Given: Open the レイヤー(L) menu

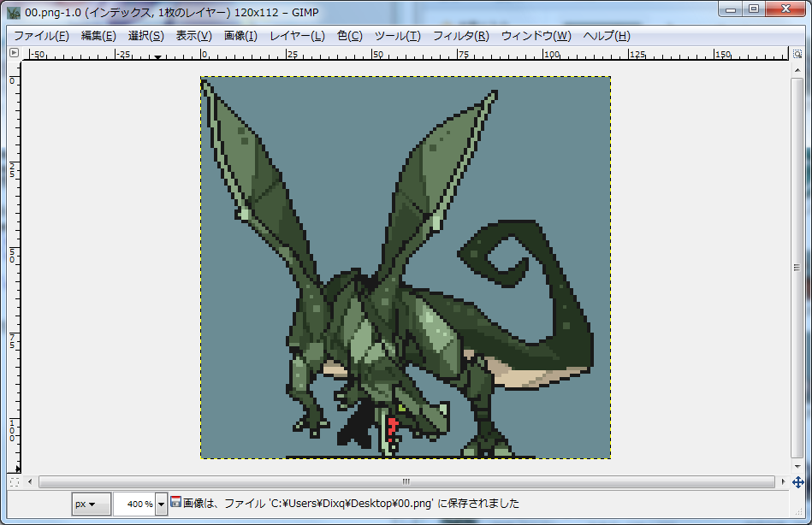Looking at the screenshot, I should coord(297,35).
